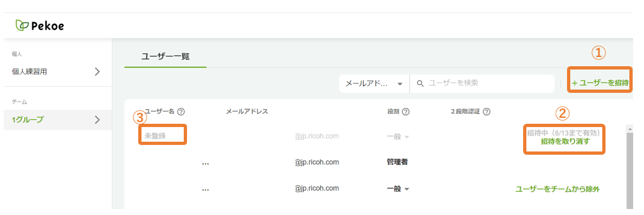Select 個人練習用 in the sidebar
This screenshot has height=215, width=644.
point(57,72)
